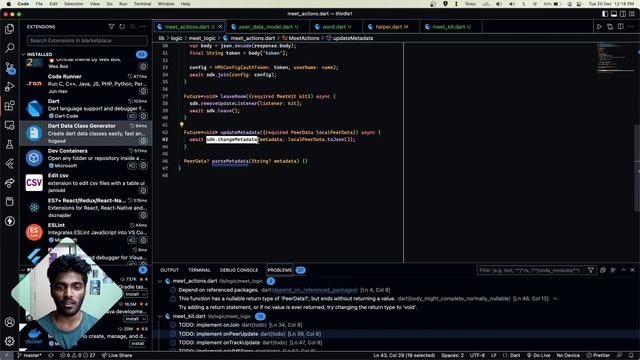Open Extensions panel more actions menu
The image size is (640, 360).
143,27
